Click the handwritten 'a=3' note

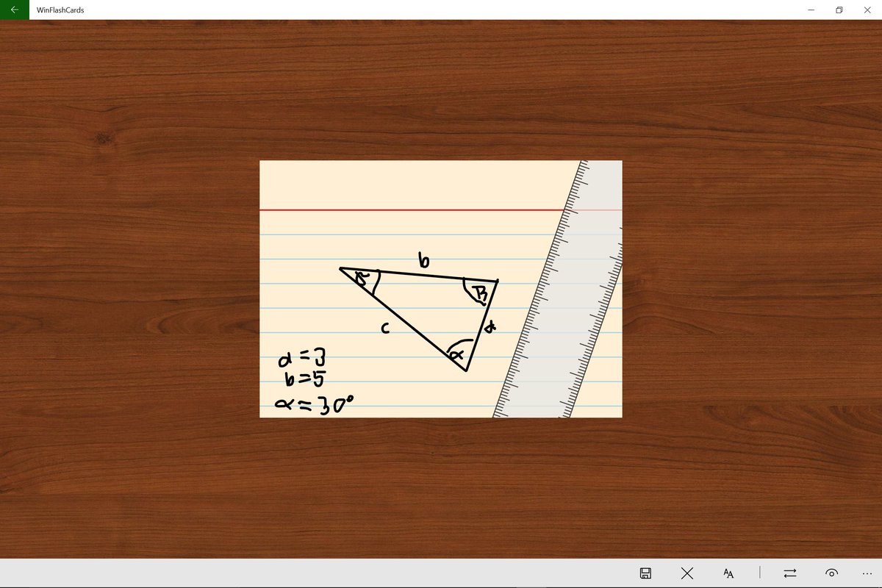pyautogui.click(x=301, y=359)
